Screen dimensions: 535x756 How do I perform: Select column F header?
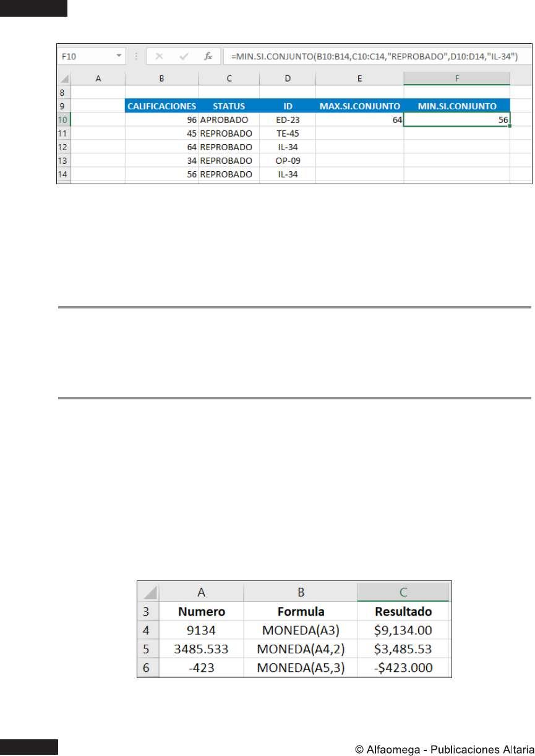[457, 79]
